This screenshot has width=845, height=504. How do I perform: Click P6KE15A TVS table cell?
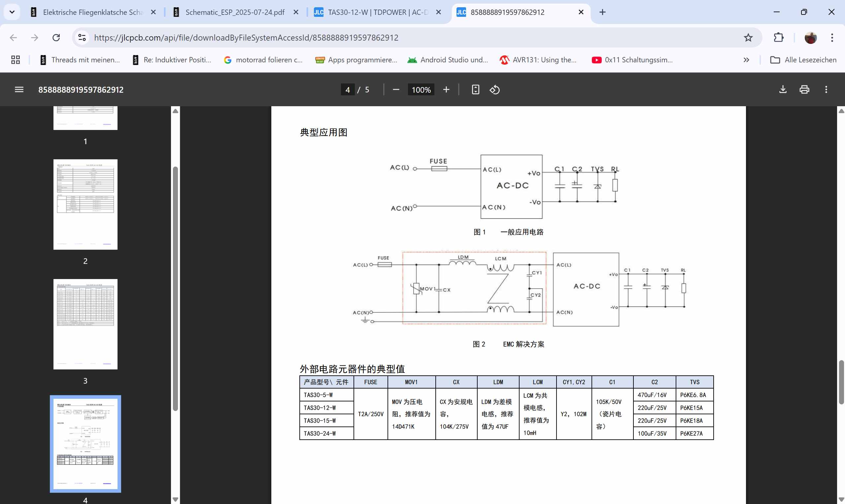pos(694,408)
